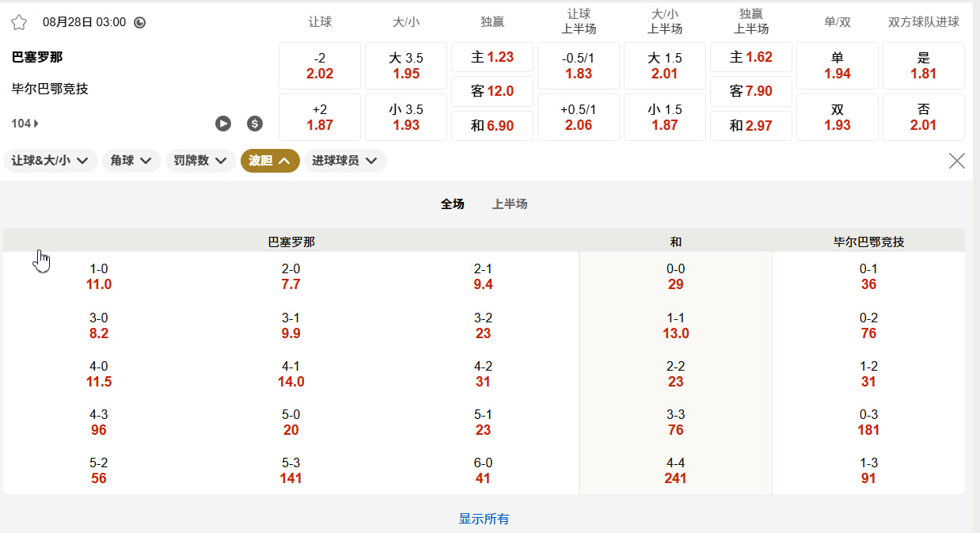The height and width of the screenshot is (533, 980).
Task: Select handicap -2 odds 2.02
Action: coord(320,66)
